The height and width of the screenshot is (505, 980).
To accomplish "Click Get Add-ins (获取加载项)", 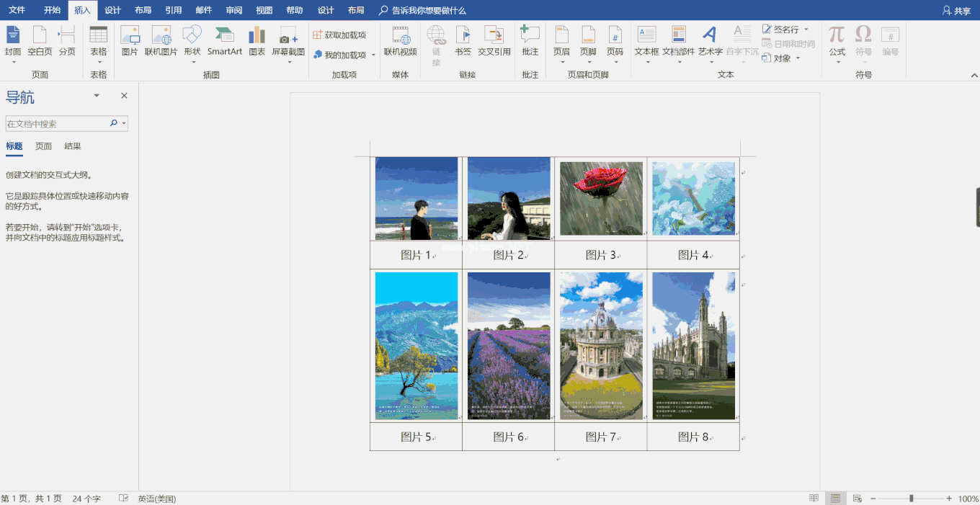I will click(339, 35).
